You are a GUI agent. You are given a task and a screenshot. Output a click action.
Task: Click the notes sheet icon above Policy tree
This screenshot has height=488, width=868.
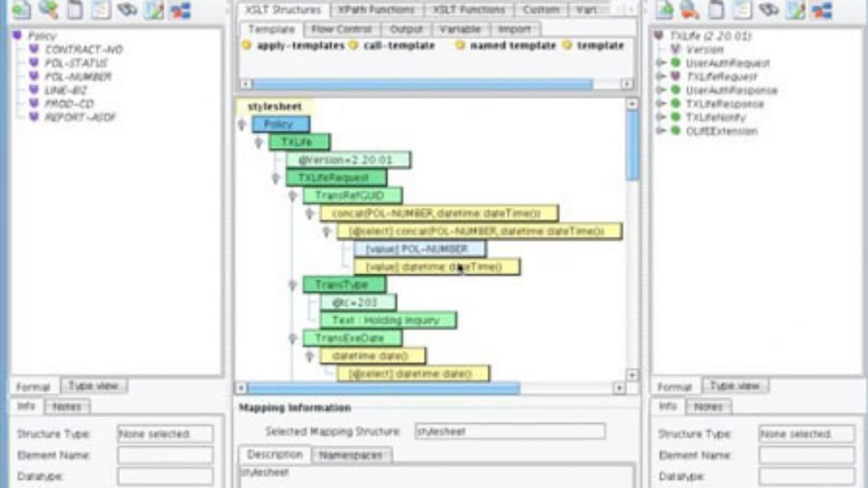[x=101, y=9]
